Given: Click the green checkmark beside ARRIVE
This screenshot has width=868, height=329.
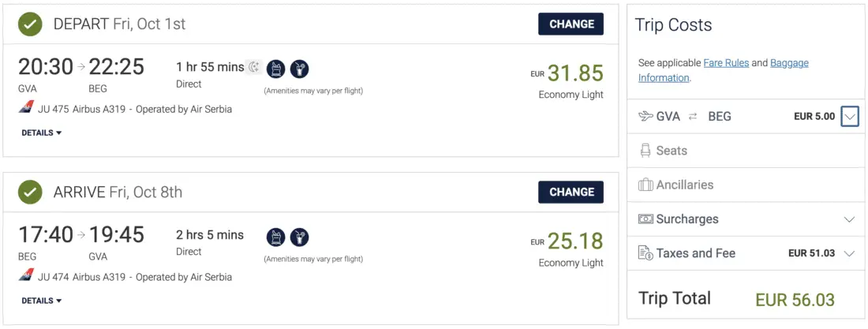Looking at the screenshot, I should pos(31,192).
